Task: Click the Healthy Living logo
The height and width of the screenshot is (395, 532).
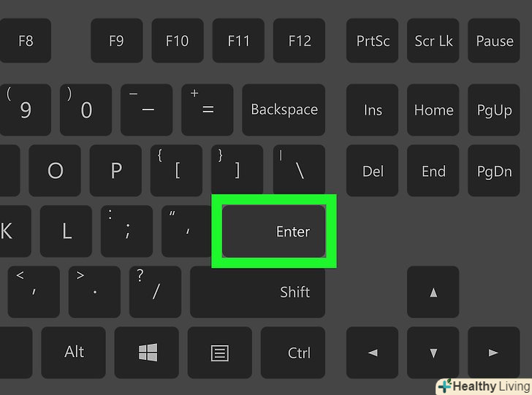Action: point(484,386)
